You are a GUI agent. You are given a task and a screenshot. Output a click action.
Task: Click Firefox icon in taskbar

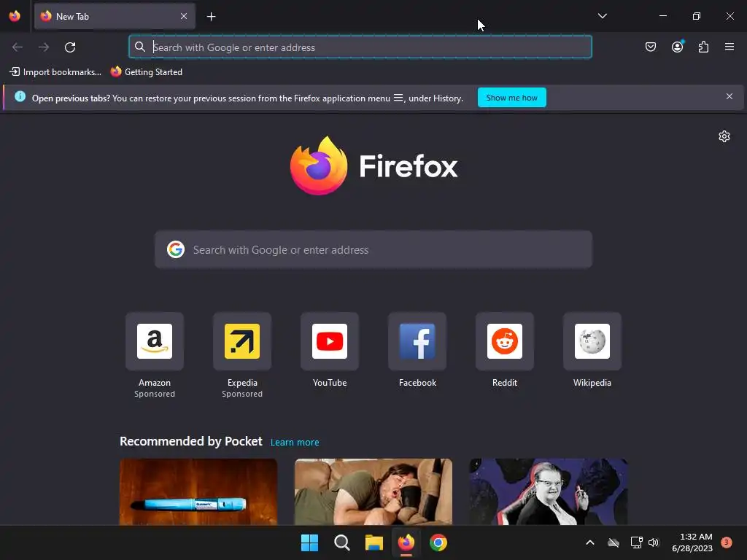tap(406, 542)
